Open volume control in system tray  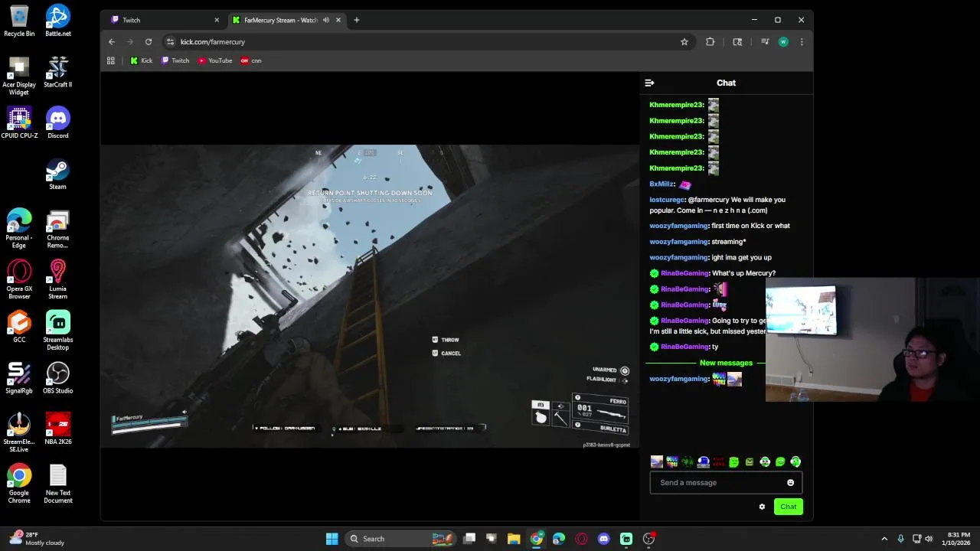pos(929,539)
